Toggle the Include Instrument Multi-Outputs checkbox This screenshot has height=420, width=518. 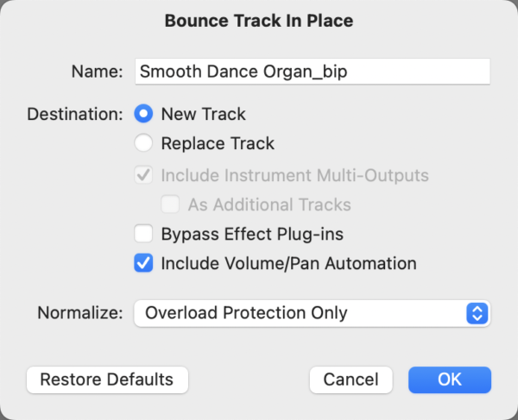144,176
